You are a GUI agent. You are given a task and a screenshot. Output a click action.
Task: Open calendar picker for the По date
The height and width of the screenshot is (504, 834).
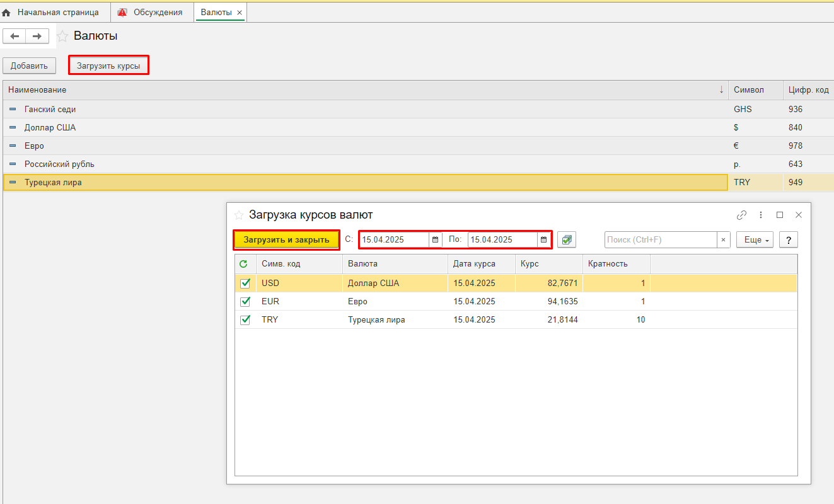543,240
